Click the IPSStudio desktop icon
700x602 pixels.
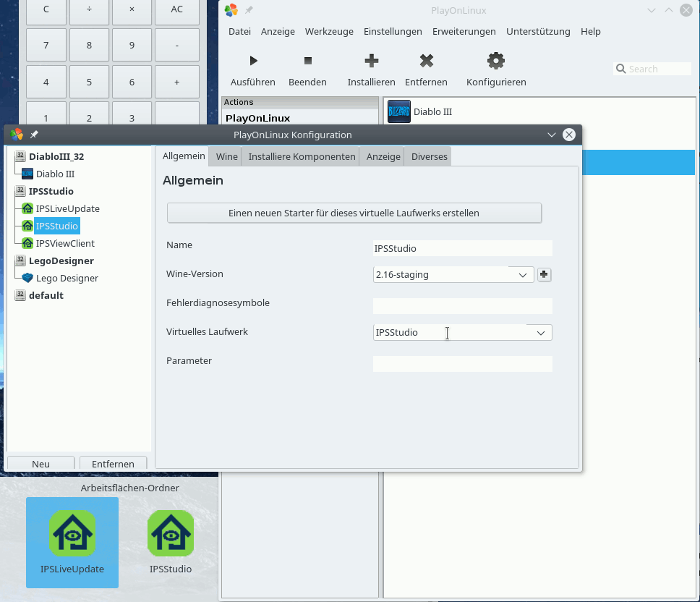171,533
